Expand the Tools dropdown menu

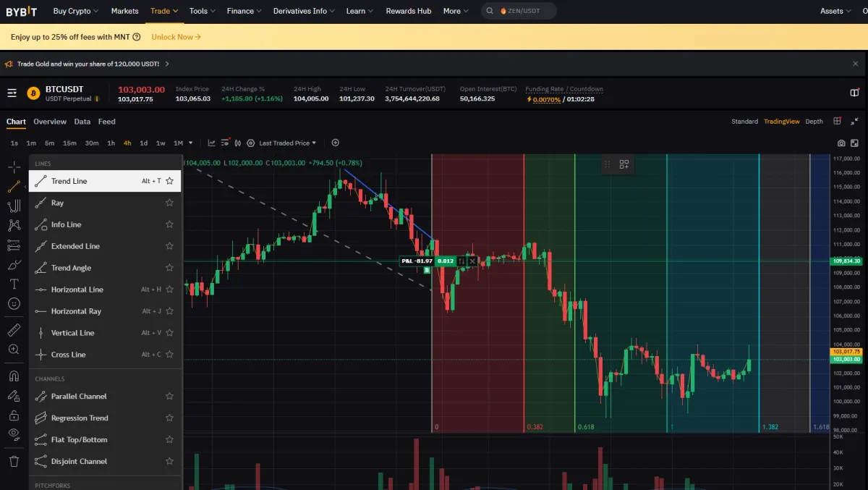203,11
